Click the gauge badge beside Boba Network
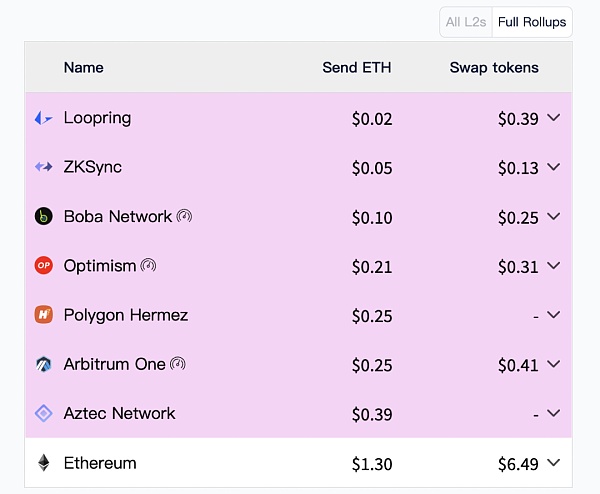600x494 pixels. coord(184,216)
